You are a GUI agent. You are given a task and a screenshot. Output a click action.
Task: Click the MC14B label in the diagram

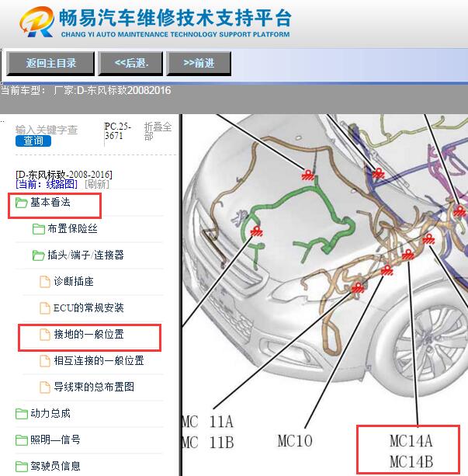click(x=411, y=462)
